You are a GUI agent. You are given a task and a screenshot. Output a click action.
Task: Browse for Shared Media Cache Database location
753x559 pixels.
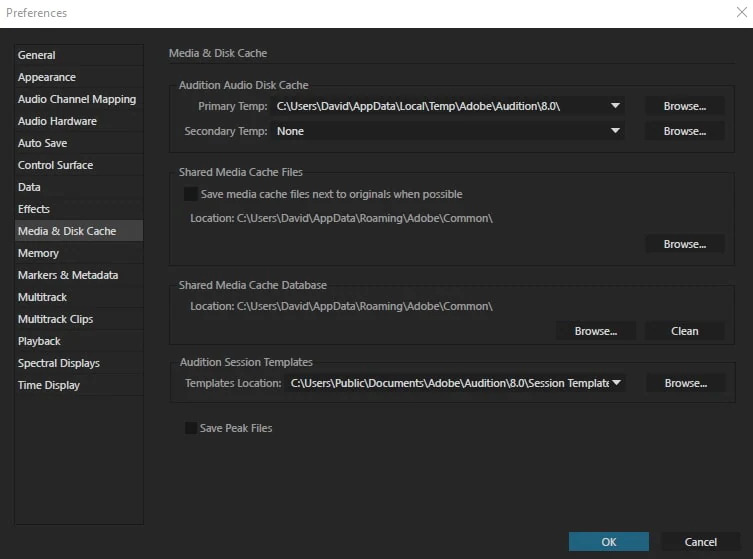(x=595, y=331)
